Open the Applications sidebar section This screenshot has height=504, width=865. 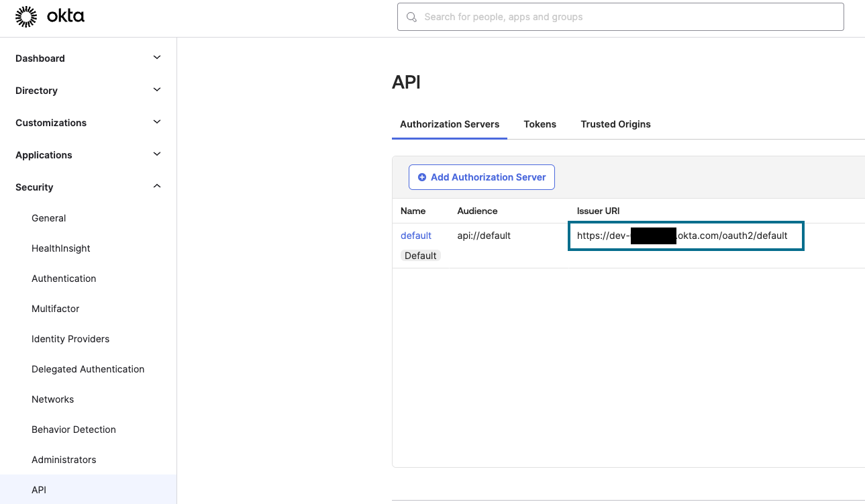88,155
